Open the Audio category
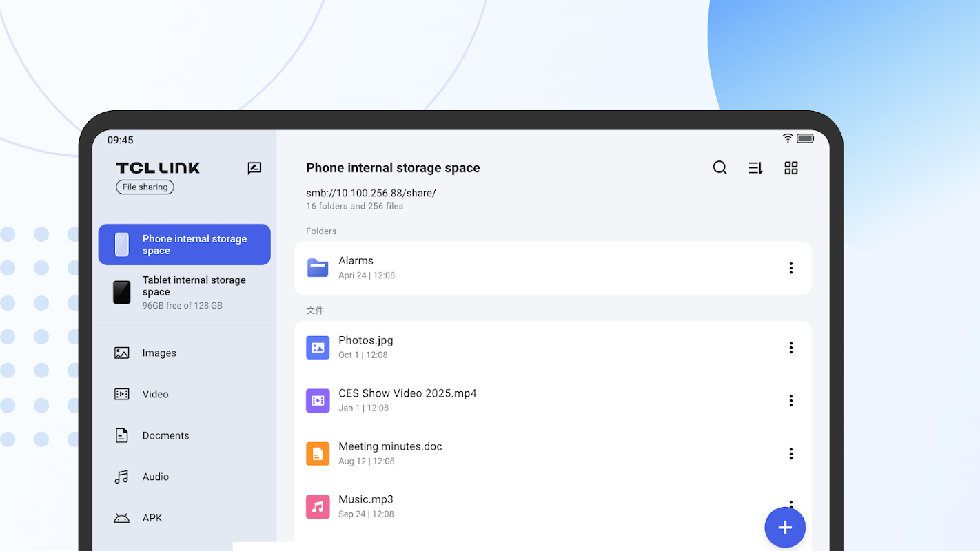Image resolution: width=980 pixels, height=551 pixels. 185,477
